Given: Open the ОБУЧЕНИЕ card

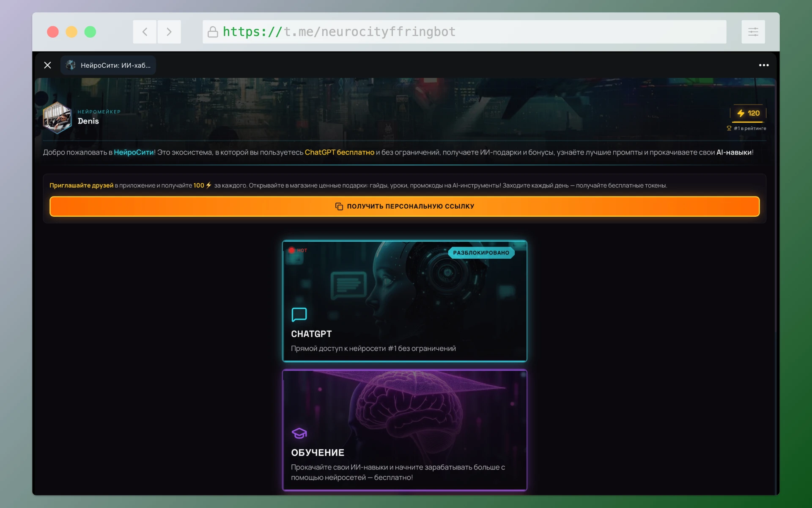Looking at the screenshot, I should coord(405,430).
